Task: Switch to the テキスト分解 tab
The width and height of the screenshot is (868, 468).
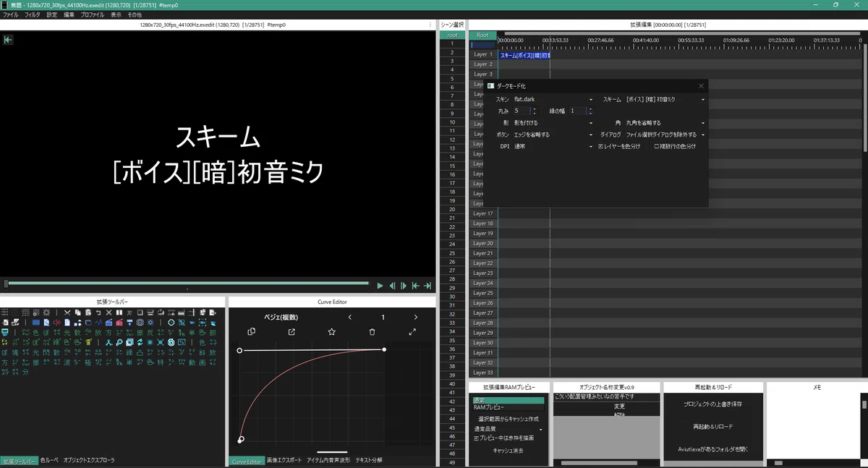Action: tap(369, 460)
